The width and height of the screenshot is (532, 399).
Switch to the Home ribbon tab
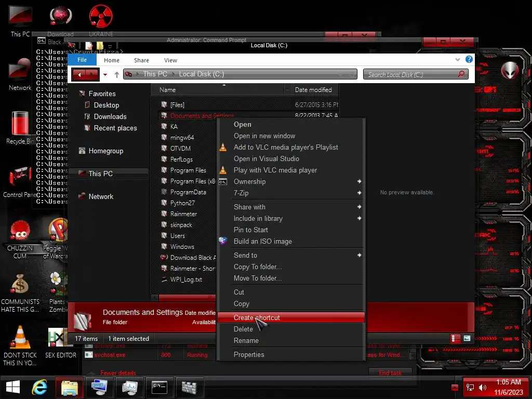tap(112, 60)
